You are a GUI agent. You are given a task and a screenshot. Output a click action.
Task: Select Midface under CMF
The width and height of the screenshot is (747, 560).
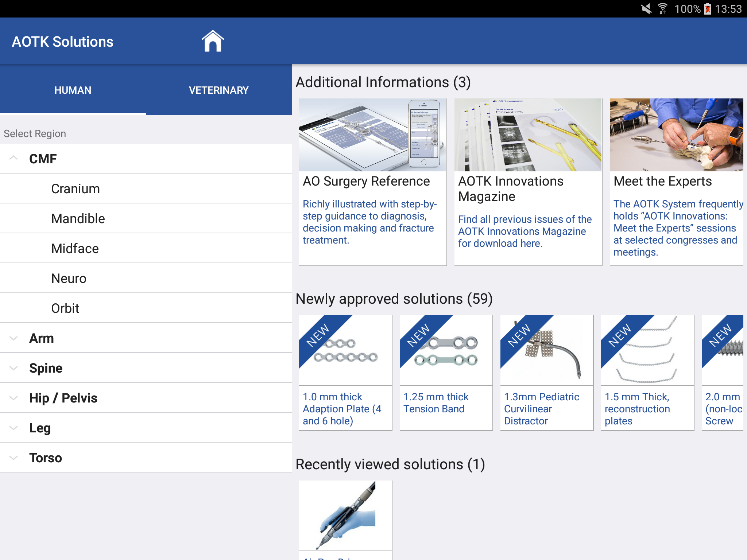coord(146,248)
